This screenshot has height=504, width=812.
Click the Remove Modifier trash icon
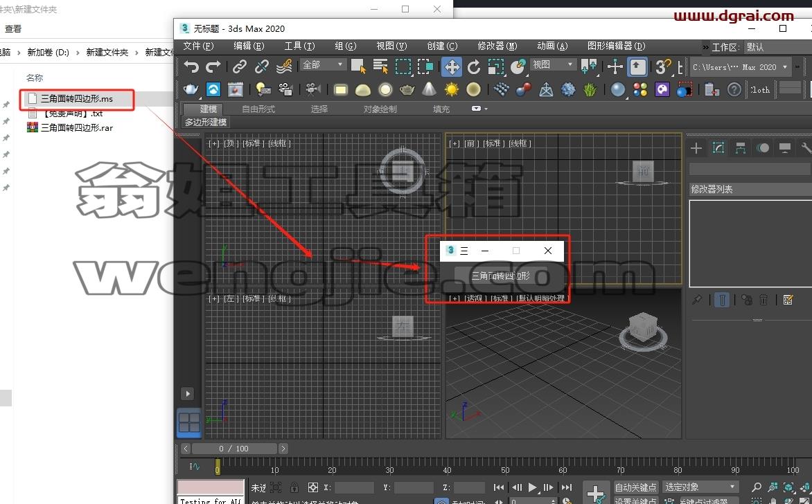[764, 300]
